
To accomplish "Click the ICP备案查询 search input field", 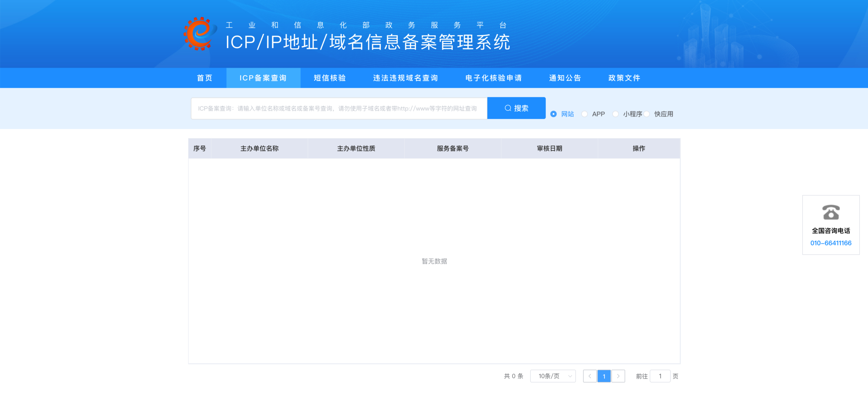I will [339, 108].
